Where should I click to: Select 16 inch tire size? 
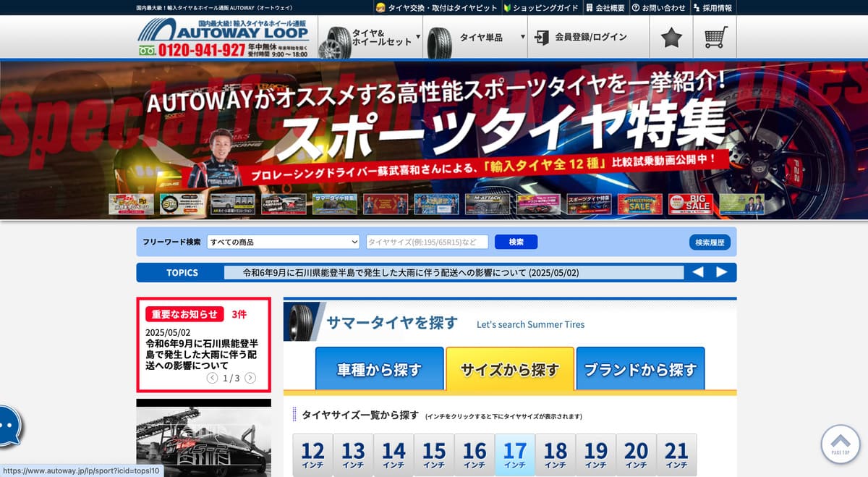[x=475, y=455]
